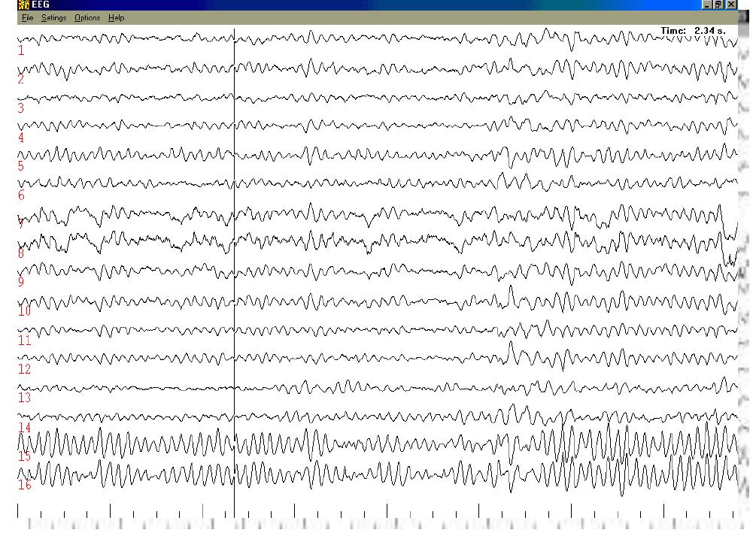Viewport: 756px width, 539px height.
Task: Open the Settings menu
Action: click(53, 17)
